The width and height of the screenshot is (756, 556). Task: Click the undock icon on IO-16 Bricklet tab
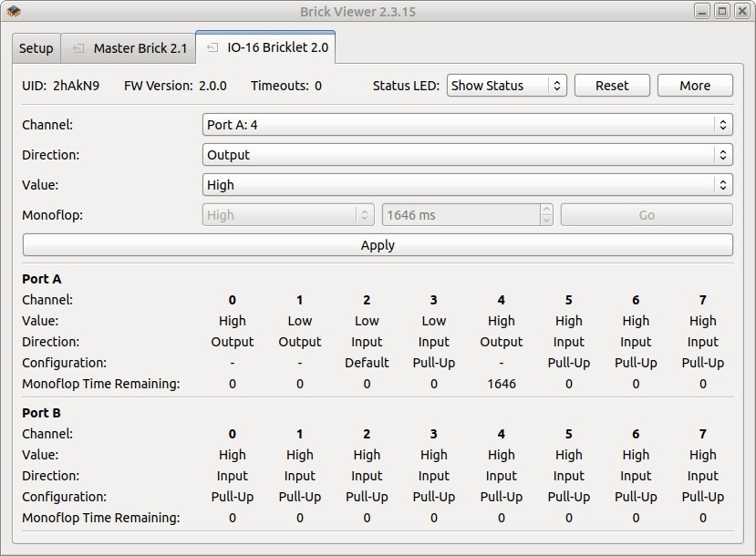[212, 47]
